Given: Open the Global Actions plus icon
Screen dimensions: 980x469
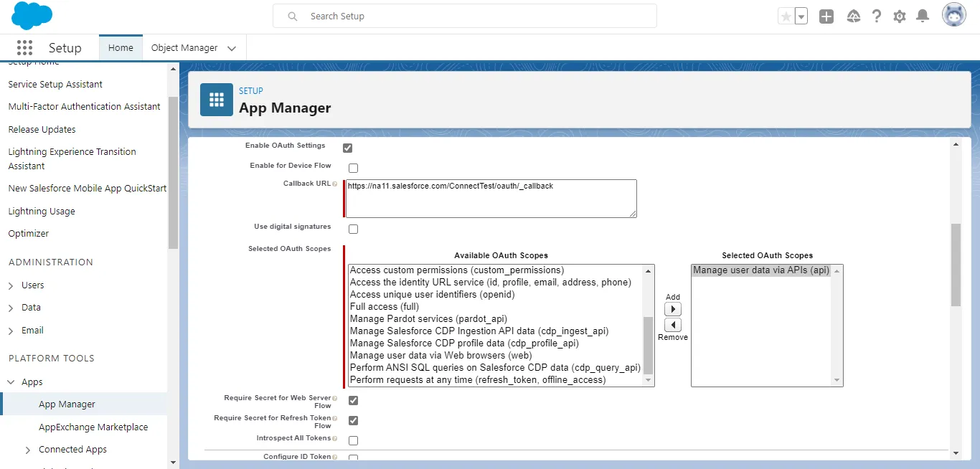Looking at the screenshot, I should click(826, 16).
